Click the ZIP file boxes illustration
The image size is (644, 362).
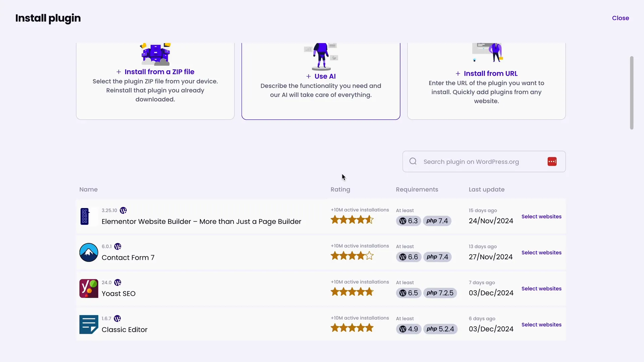point(156,54)
